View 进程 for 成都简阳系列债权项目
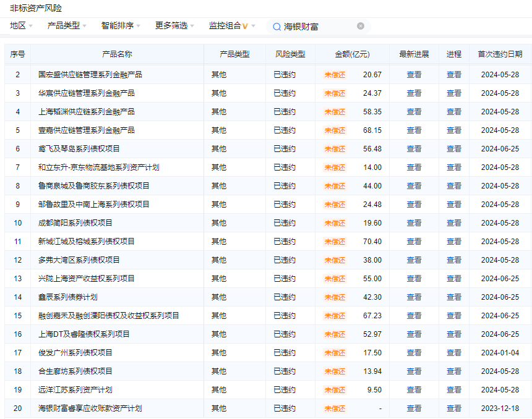The width and height of the screenshot is (532, 419). [454, 223]
